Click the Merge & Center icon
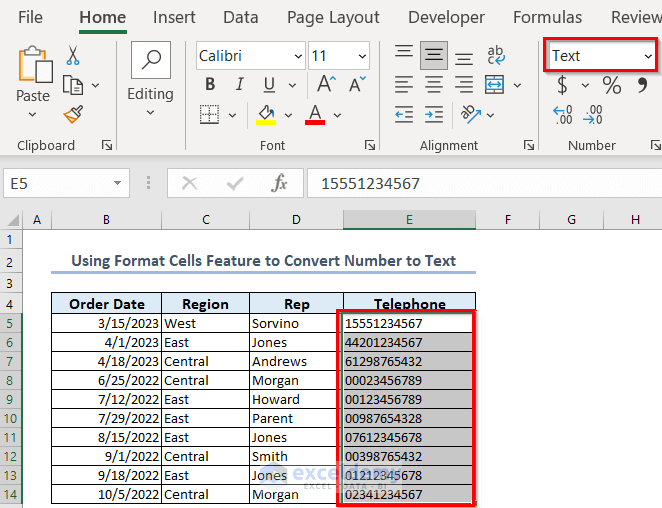662x508 pixels. 495,86
